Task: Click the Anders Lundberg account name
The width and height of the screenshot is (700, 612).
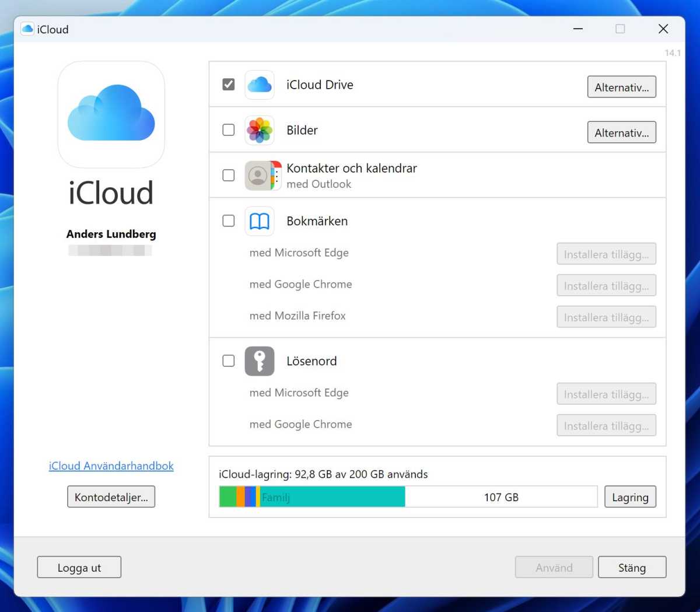Action: coord(111,234)
